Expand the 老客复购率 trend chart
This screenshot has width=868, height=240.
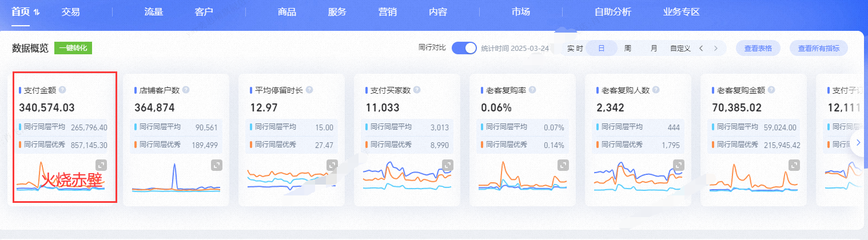pyautogui.click(x=563, y=165)
